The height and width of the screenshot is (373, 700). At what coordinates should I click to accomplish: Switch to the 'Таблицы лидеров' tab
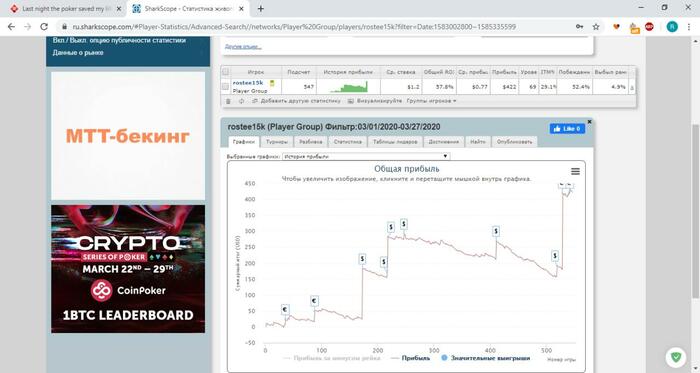coord(395,142)
